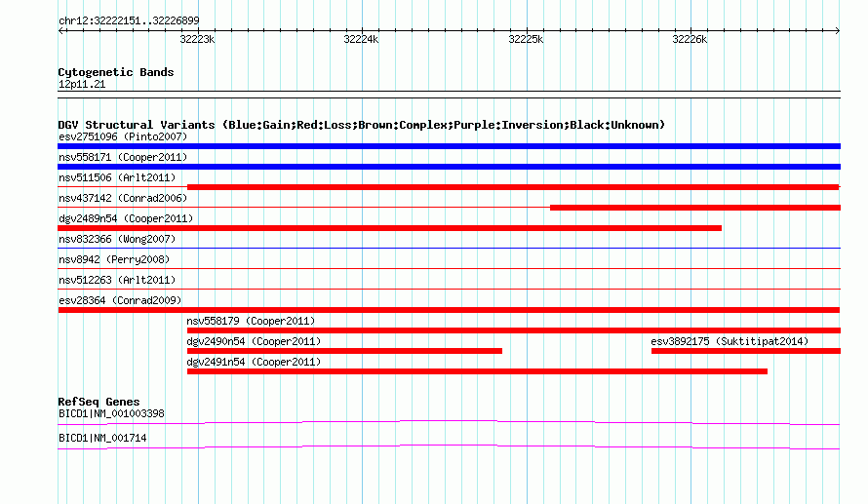Click the thin red nsv8942 line
Screen dimensions: 868x504
point(449,268)
